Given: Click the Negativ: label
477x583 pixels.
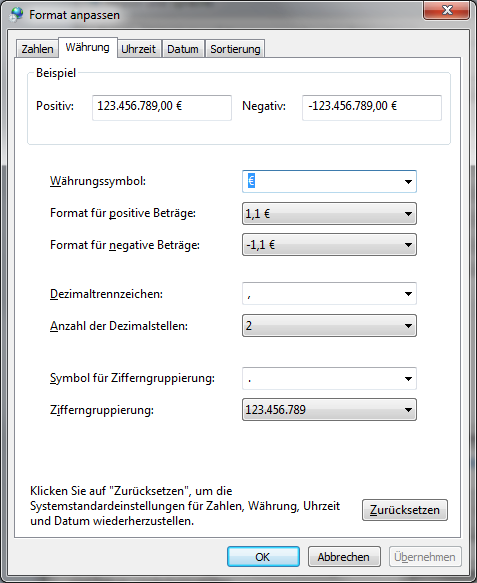Looking at the screenshot, I should click(x=264, y=106).
